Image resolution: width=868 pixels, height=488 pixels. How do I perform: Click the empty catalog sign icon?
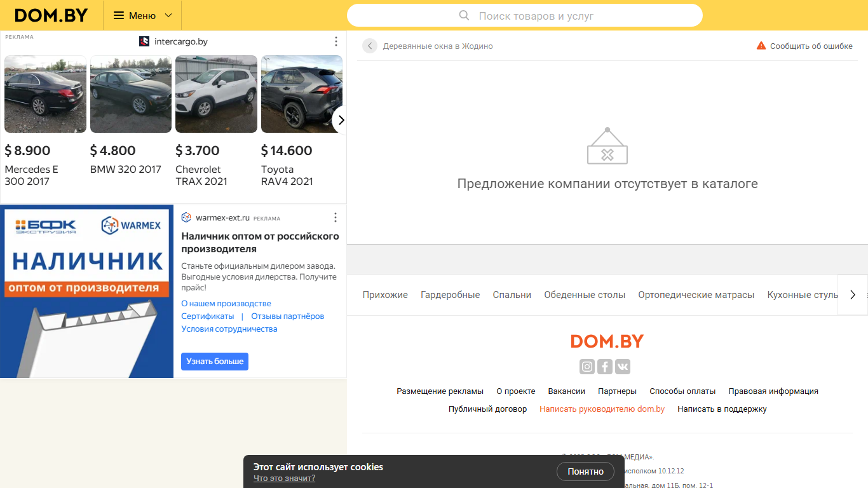click(607, 146)
